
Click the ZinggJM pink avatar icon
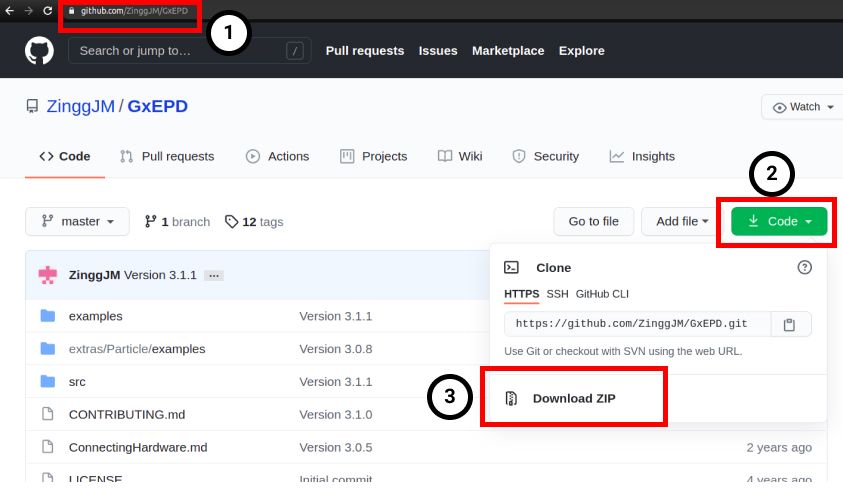pyautogui.click(x=48, y=275)
